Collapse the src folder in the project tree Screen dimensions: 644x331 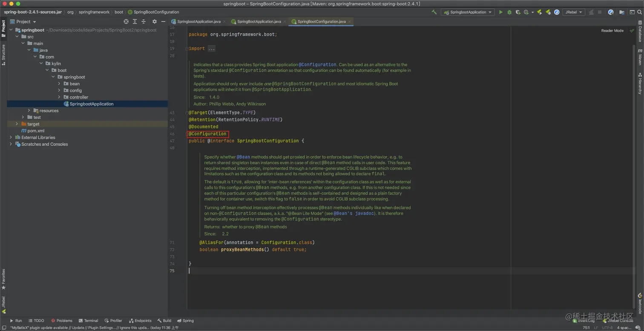pyautogui.click(x=17, y=37)
